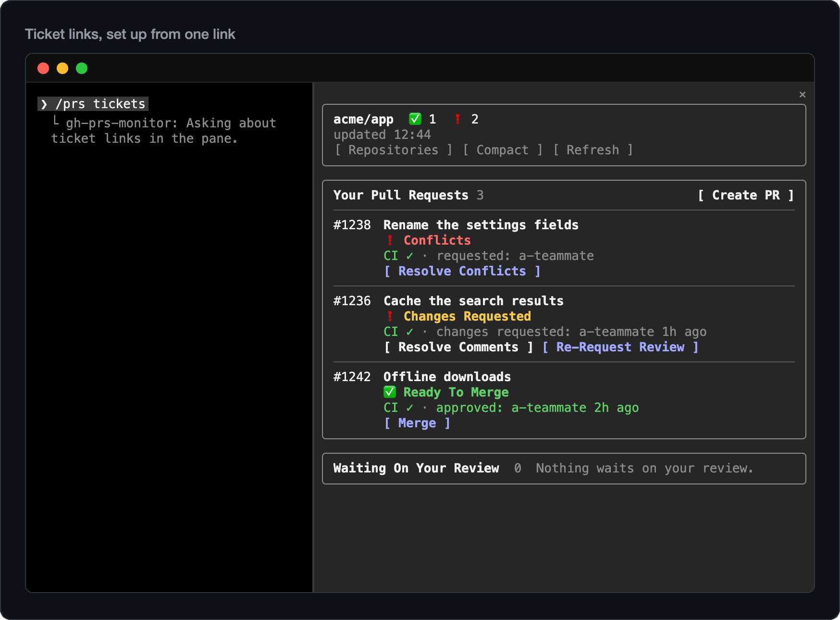Click PR number #1236
840x620 pixels.
pos(352,301)
